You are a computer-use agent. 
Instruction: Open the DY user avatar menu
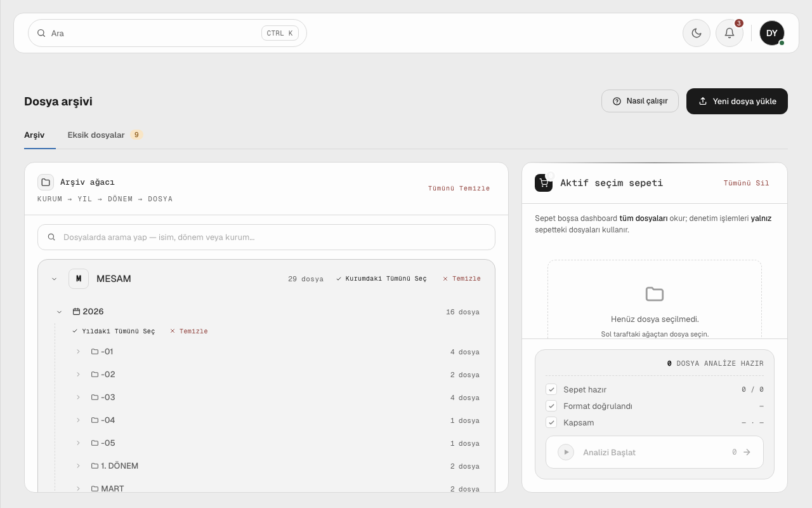pyautogui.click(x=772, y=33)
